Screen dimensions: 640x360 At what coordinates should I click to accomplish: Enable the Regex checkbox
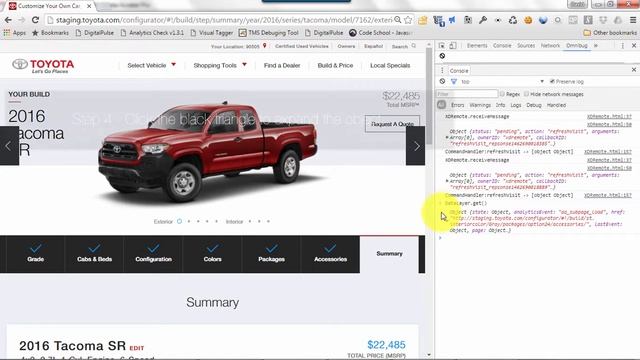click(502, 94)
